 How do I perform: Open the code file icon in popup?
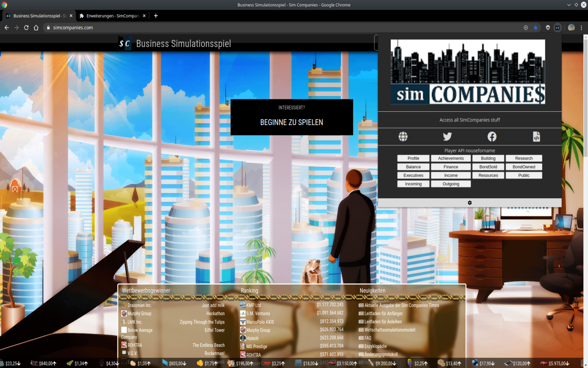tap(536, 137)
